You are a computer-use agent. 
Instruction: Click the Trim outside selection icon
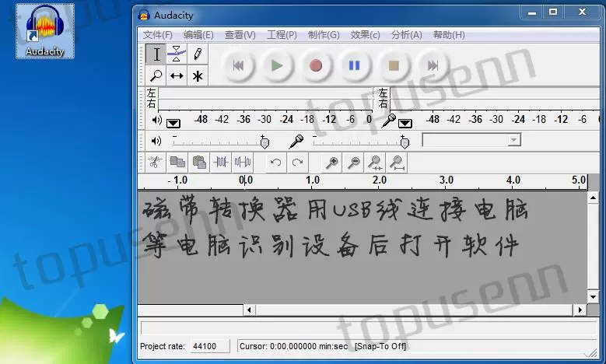coord(221,163)
